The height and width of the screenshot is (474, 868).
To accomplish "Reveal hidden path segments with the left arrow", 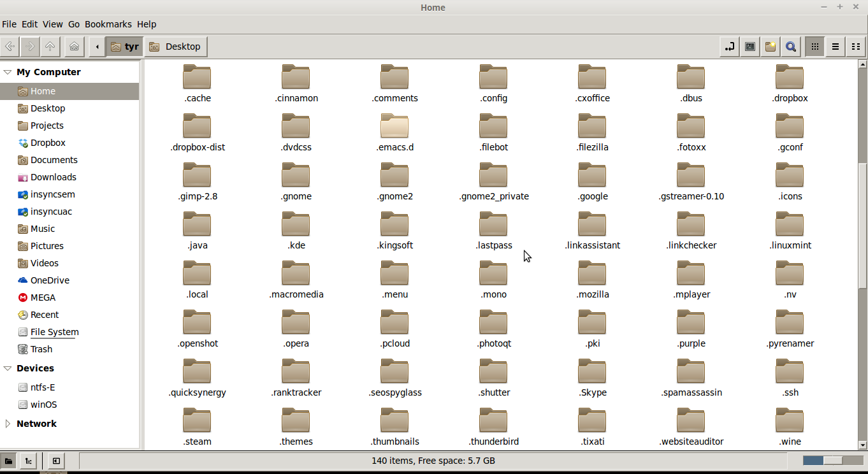I will [97, 47].
